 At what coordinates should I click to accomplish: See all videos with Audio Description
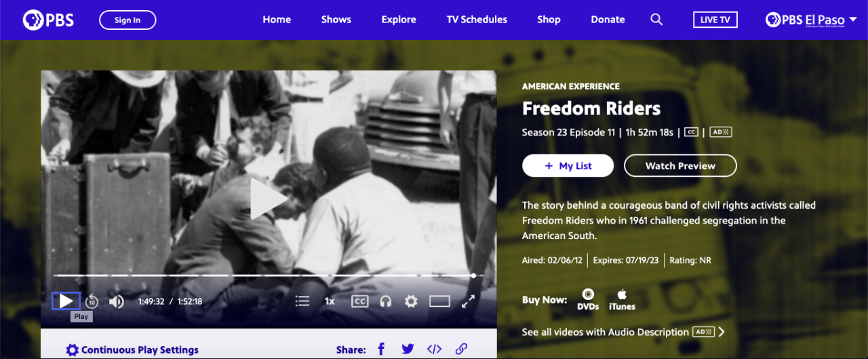(624, 332)
